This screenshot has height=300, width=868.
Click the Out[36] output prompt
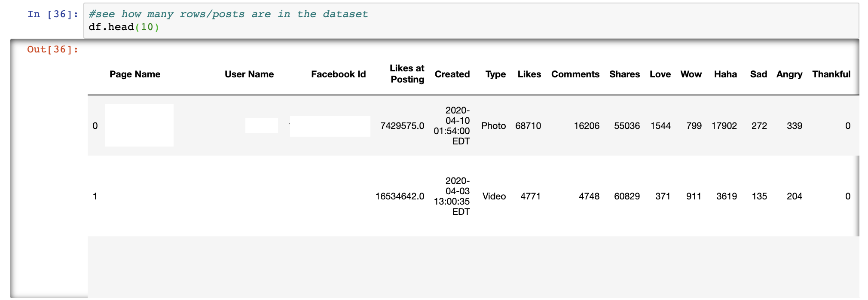pyautogui.click(x=52, y=49)
